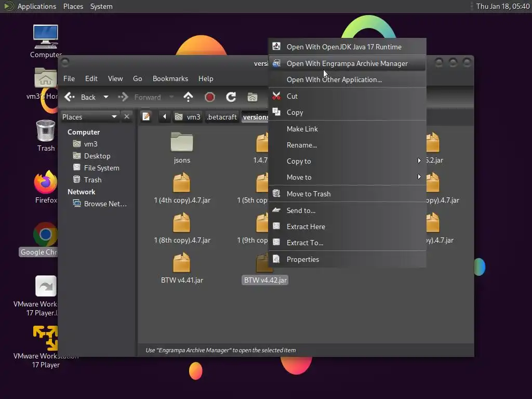
Task: Open System menu in top panel
Action: coord(101,6)
